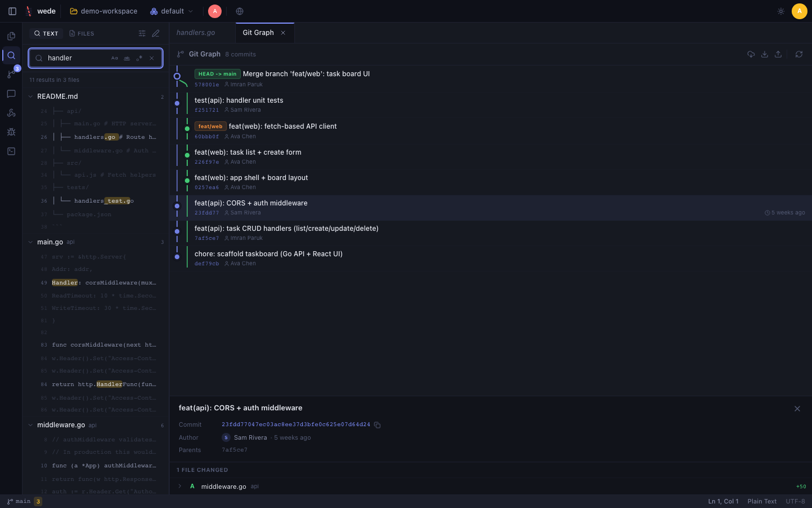Click the main branch status bar button
Screen dimensions: 812x508
tap(19, 501)
